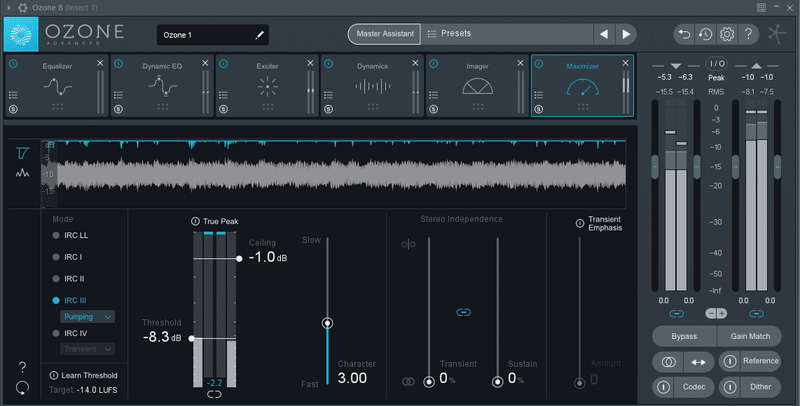Open the Transient style dropdown
This screenshot has height=406, width=800.
coord(87,349)
